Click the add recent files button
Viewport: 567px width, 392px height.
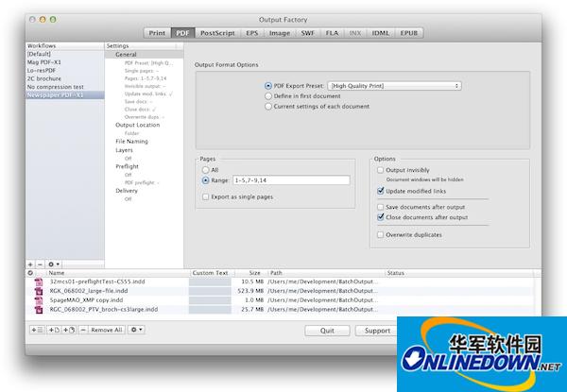69,330
